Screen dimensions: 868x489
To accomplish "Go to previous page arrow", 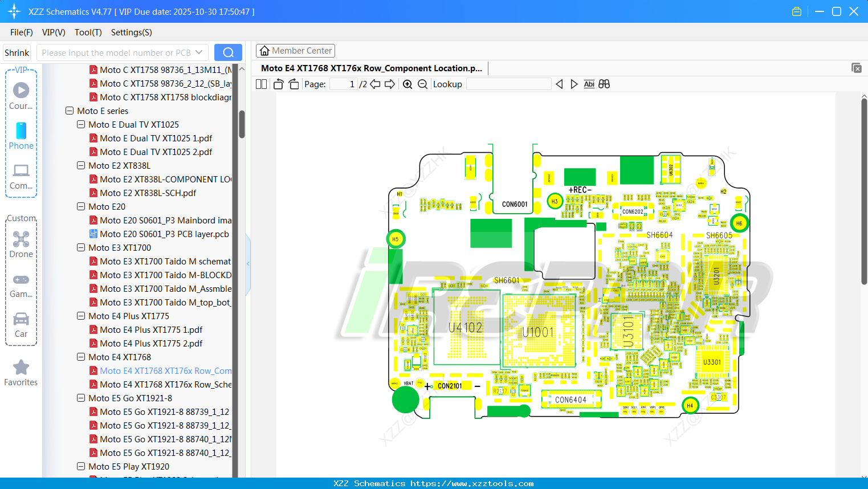I will pos(375,84).
